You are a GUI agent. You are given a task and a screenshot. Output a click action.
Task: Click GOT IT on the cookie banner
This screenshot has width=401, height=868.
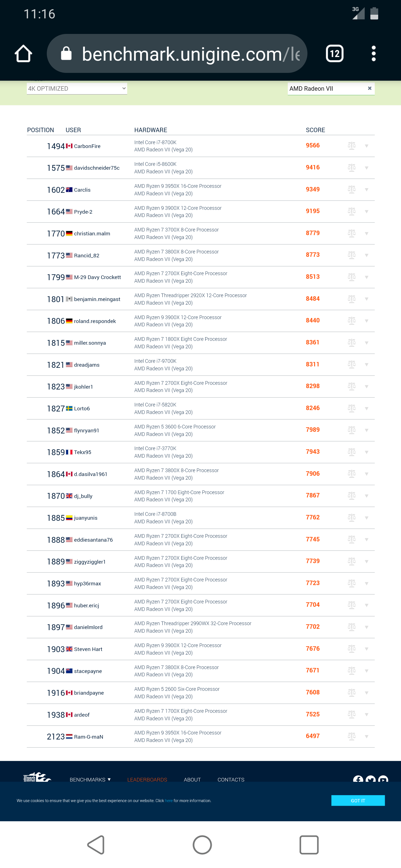(358, 801)
